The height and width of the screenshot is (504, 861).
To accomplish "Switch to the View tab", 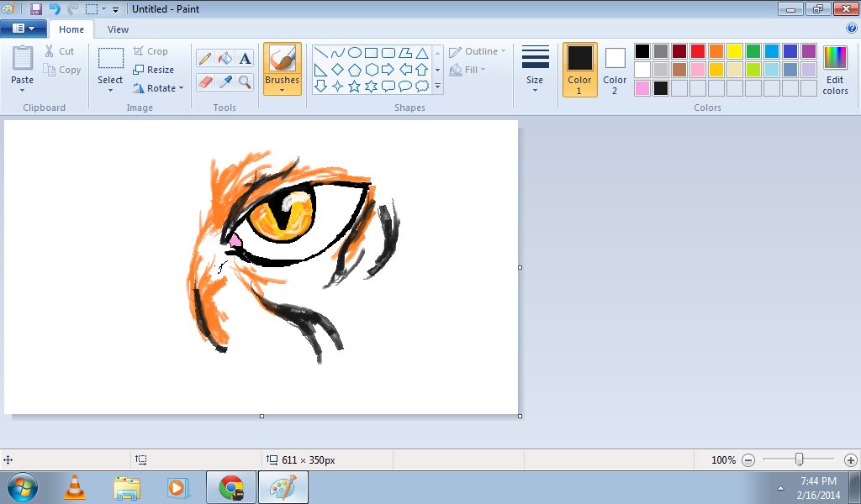I will tap(118, 29).
